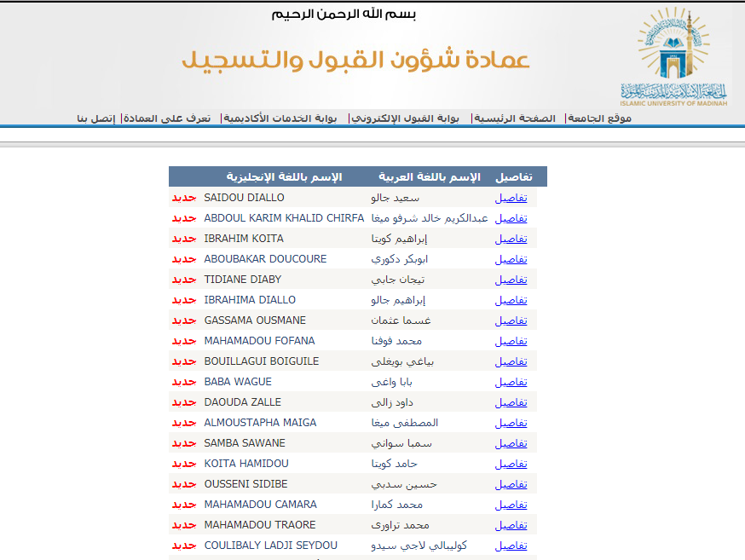
Task: Click the عمادة شؤون القبول والتسجيل page title
Action: pos(355,60)
